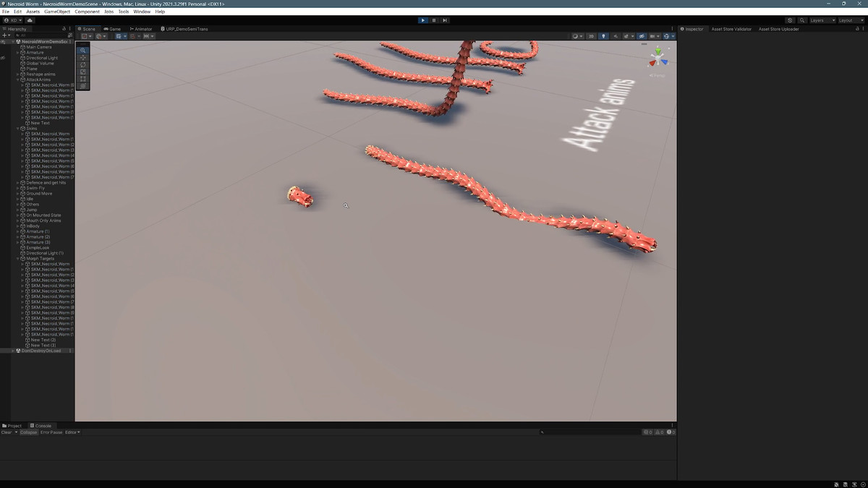
Task: Toggle scene lighting bulb
Action: tap(604, 36)
